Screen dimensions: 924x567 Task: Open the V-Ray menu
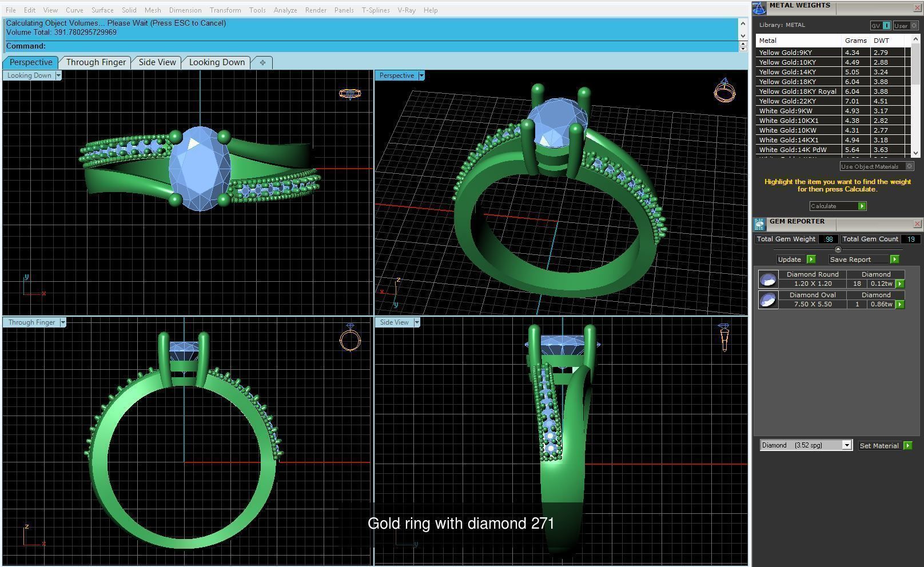(x=407, y=10)
